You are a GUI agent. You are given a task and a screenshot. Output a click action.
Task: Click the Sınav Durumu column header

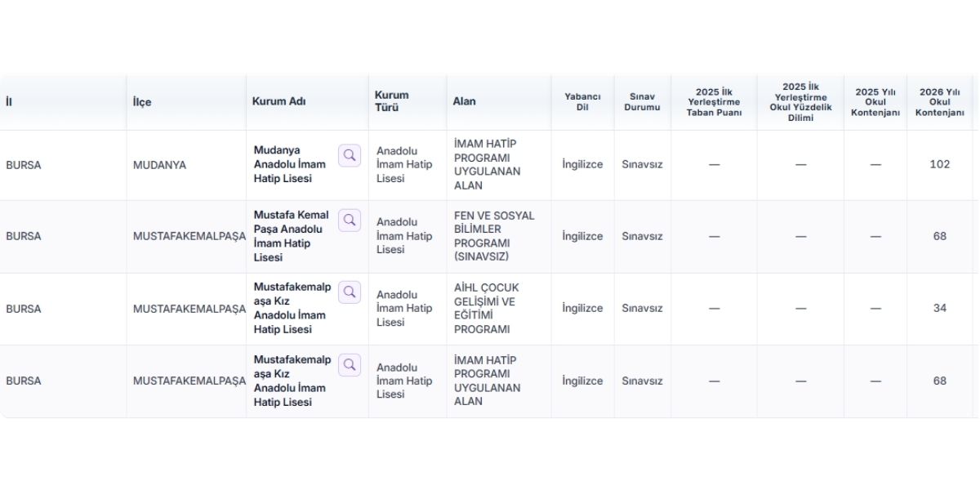click(642, 101)
